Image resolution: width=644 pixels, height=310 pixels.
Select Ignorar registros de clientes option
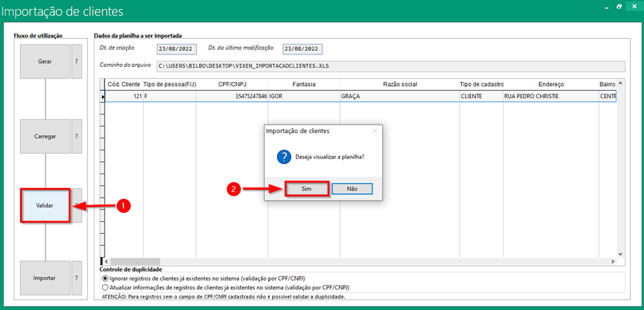coord(105,278)
